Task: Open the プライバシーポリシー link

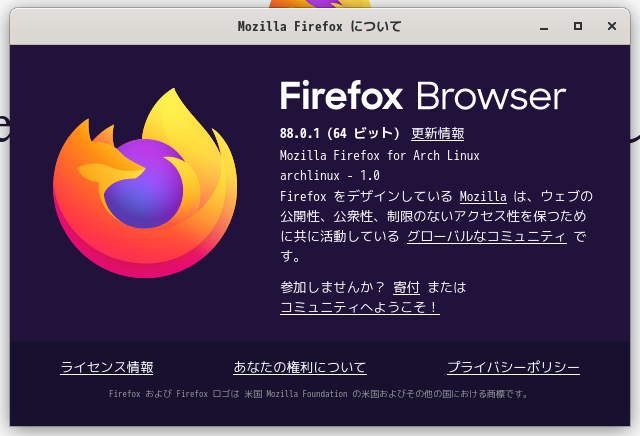Action: [x=513, y=367]
